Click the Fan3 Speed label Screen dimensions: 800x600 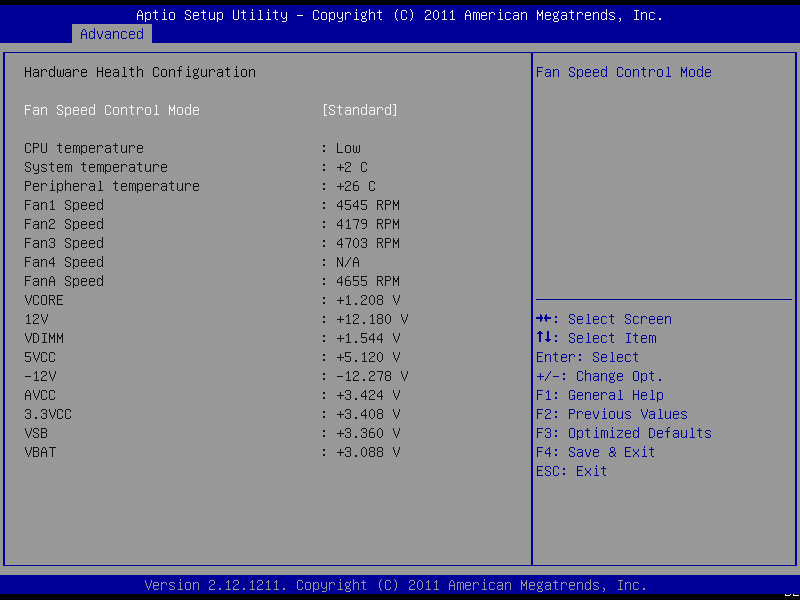(x=64, y=243)
